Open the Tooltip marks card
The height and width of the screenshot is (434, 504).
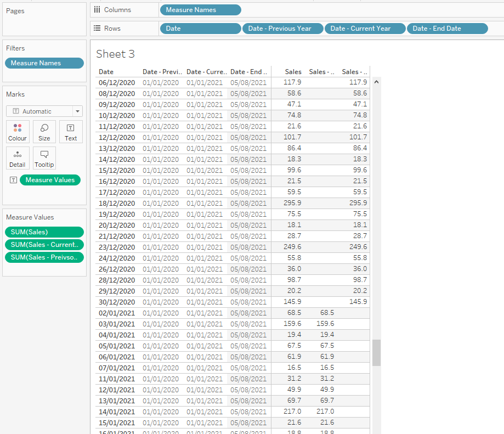click(44, 158)
